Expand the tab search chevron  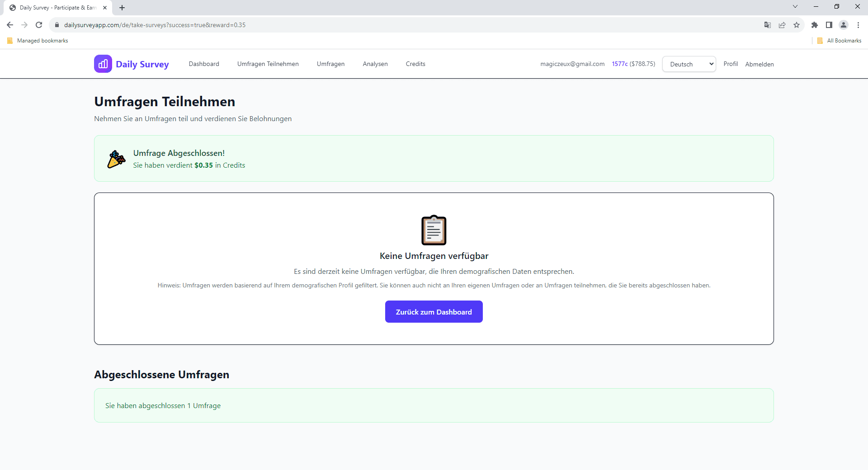click(x=795, y=7)
